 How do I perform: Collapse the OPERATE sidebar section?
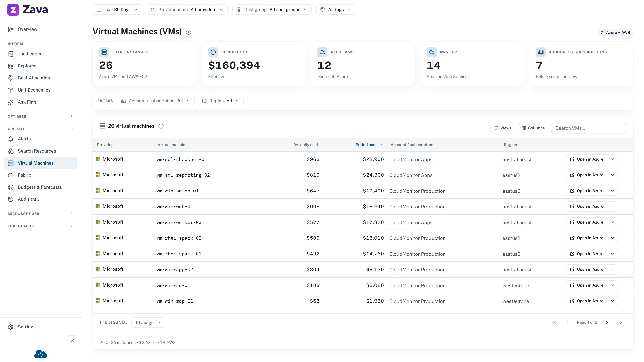coord(41,129)
